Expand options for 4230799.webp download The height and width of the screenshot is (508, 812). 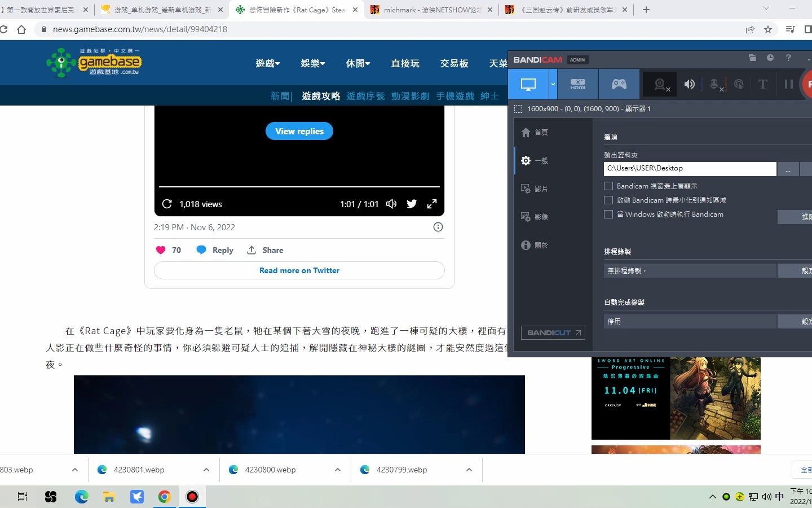click(469, 470)
